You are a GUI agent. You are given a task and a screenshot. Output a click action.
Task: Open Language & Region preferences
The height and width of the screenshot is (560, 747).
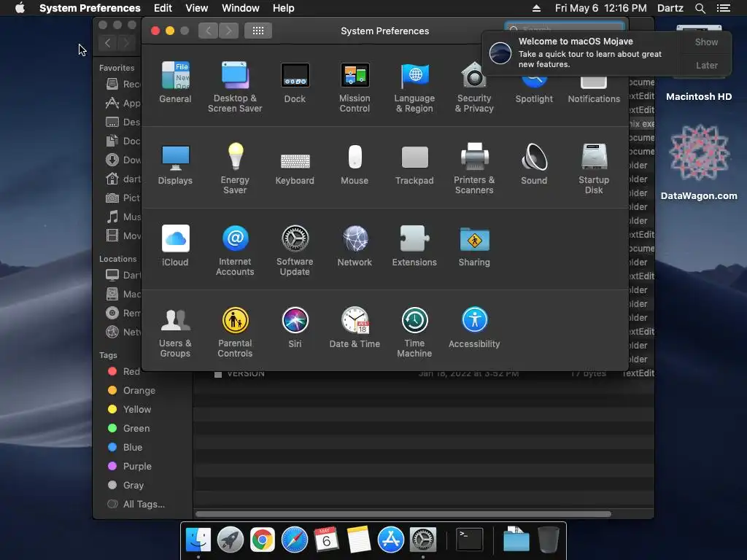pyautogui.click(x=414, y=87)
